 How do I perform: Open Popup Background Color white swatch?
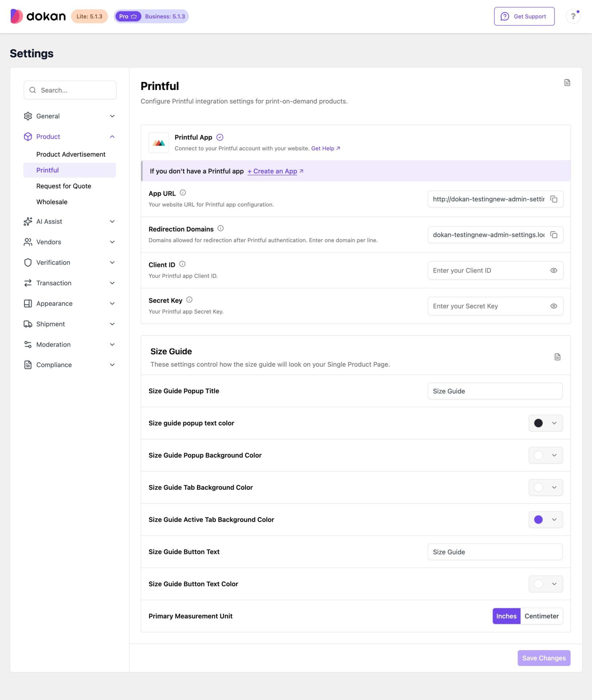[x=538, y=455]
